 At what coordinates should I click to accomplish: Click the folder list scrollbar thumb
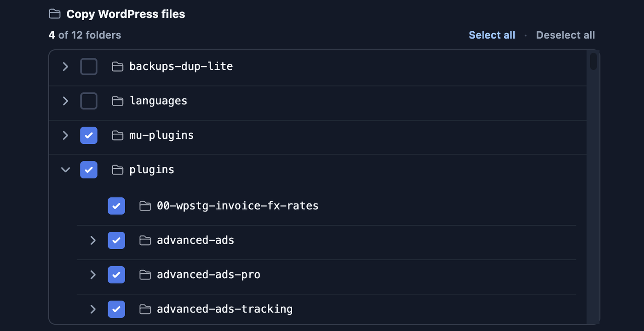pos(593,61)
